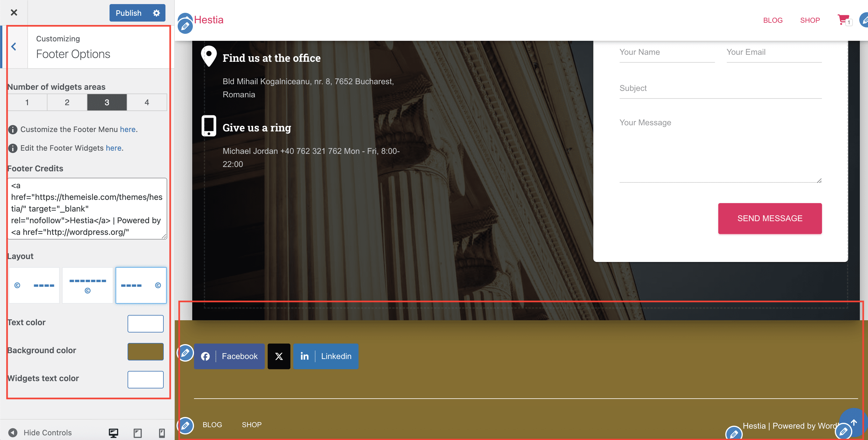
Task: Click the X social button
Action: pos(279,356)
